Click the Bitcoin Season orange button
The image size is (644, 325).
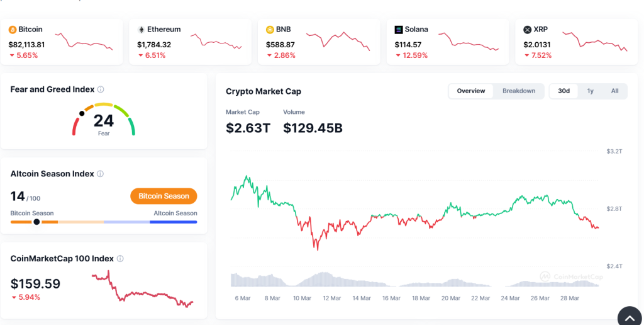[164, 196]
